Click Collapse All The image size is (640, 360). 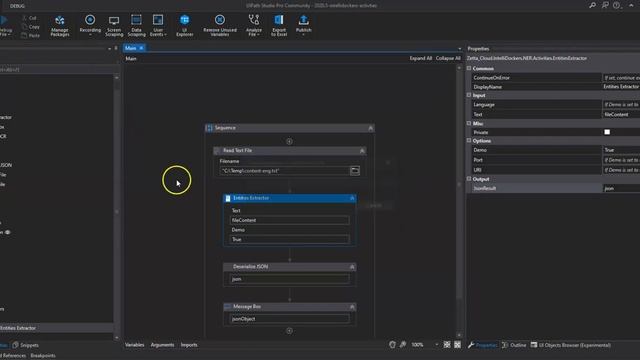pyautogui.click(x=448, y=58)
